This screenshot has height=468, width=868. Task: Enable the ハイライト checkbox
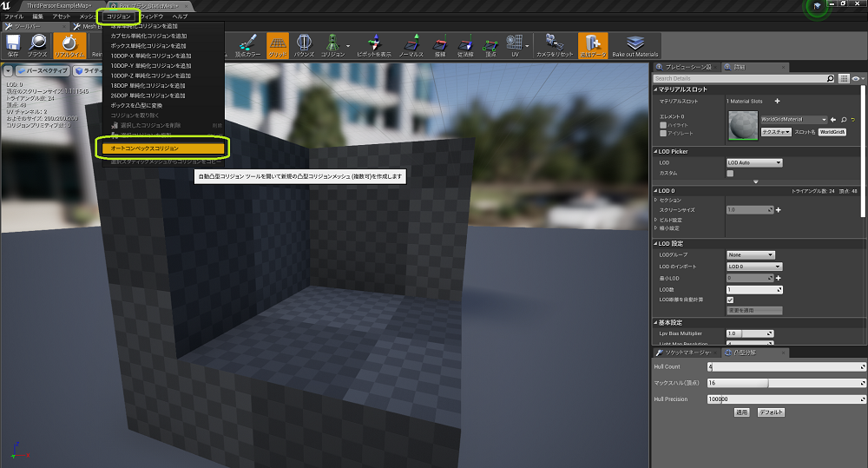click(x=663, y=125)
